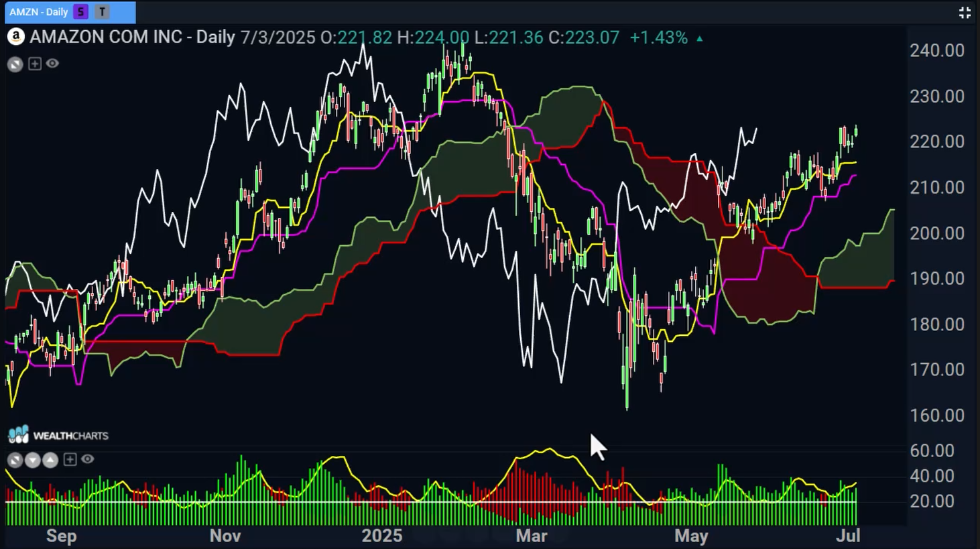Click the Mar label on the time axis
This screenshot has width=980, height=549.
point(532,536)
